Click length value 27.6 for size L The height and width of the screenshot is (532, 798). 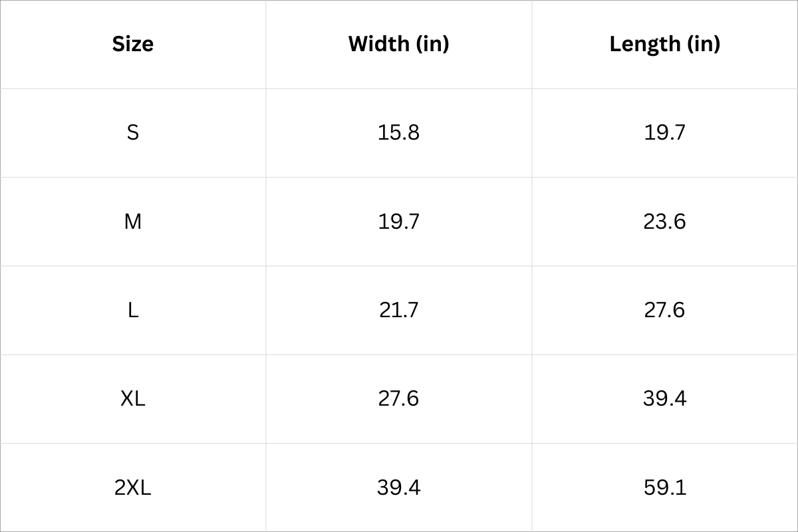point(664,310)
